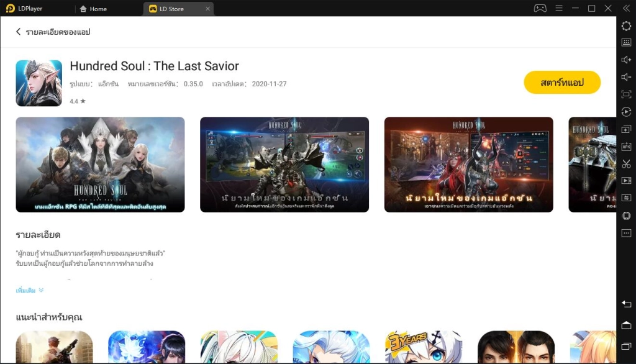Click the shared folder sidebar icon
The image size is (636, 364).
(x=626, y=198)
